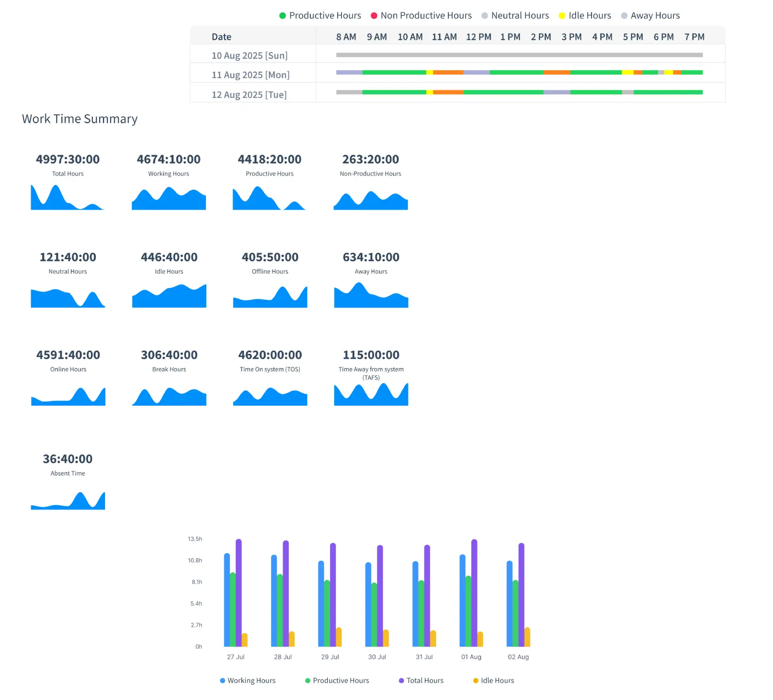The image size is (773, 700).
Task: Click the 4418:20:00 Productive Hours value
Action: pyautogui.click(x=270, y=159)
